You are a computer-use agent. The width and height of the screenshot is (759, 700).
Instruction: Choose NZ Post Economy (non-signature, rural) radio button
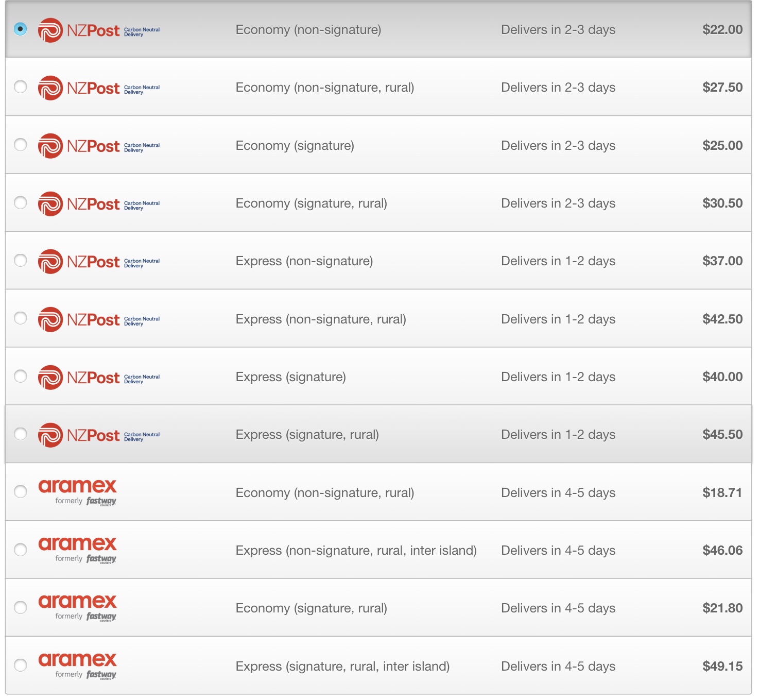[x=20, y=87]
